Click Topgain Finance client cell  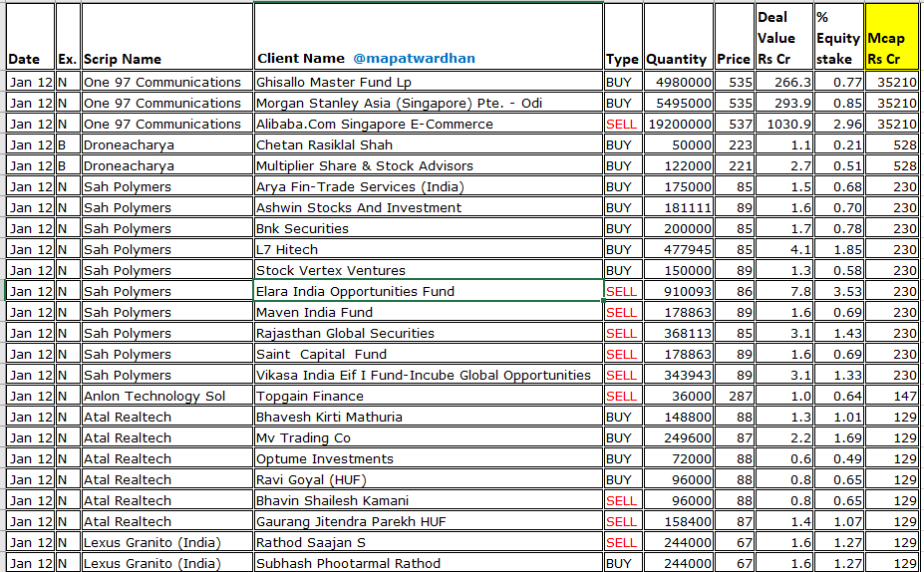429,396
